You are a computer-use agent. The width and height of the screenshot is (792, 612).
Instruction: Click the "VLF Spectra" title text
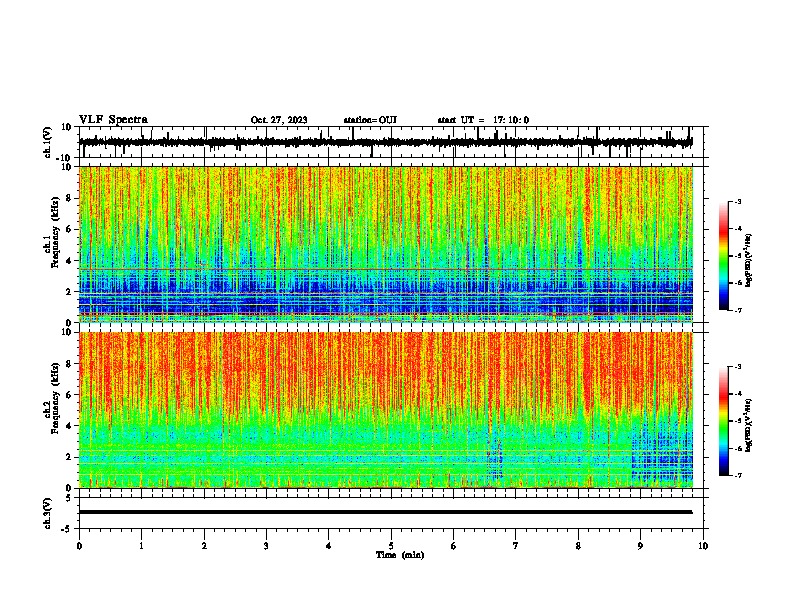click(113, 120)
